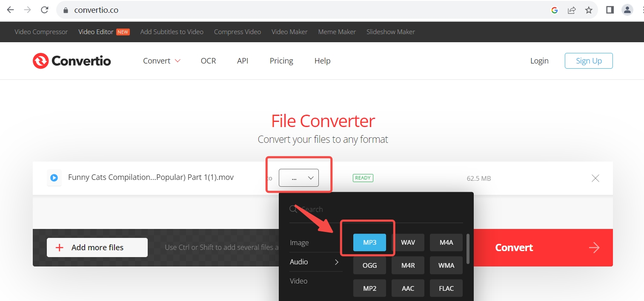This screenshot has width=644, height=301.
Task: Click the browser back arrow
Action: 10,10
